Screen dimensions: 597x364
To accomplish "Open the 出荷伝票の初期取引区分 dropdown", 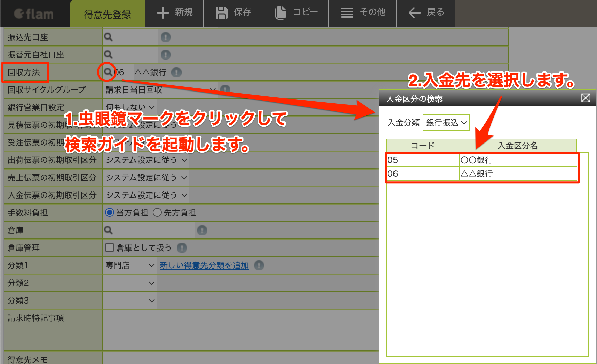I will coord(146,160).
